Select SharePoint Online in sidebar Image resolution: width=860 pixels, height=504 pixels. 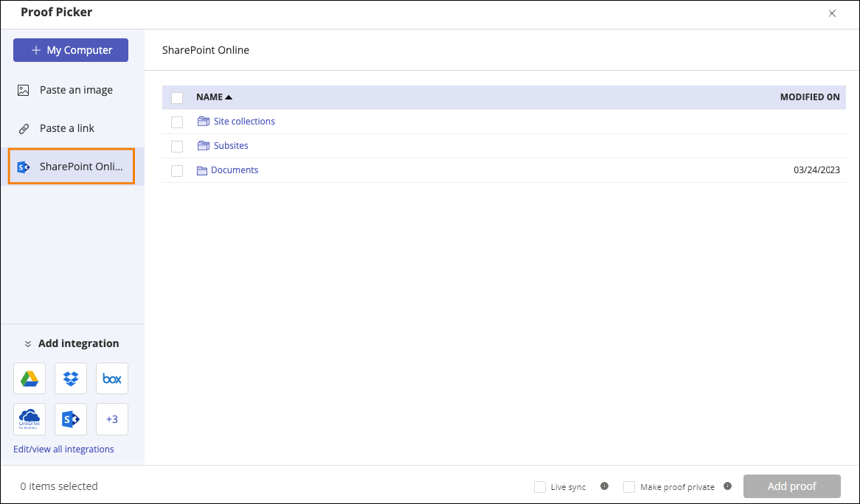click(72, 167)
